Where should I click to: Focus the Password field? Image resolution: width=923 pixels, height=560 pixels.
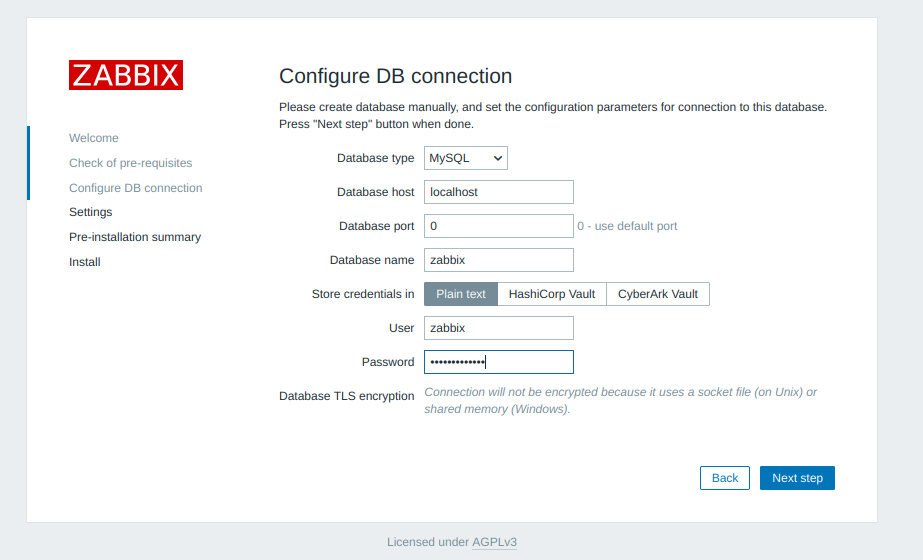pos(498,362)
